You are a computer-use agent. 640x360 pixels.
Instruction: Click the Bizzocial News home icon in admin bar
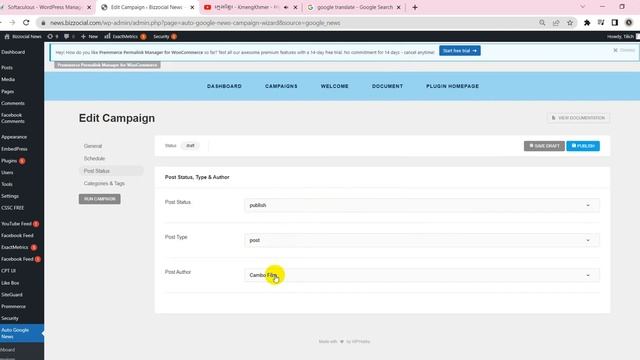[x=23, y=36]
